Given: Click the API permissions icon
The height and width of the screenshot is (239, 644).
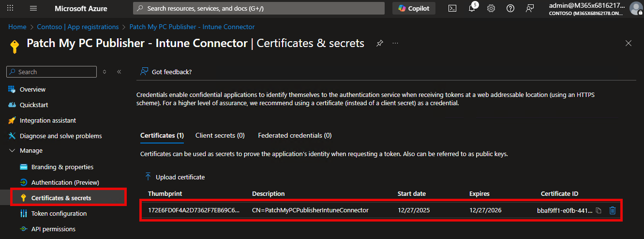Looking at the screenshot, I should pos(24,229).
